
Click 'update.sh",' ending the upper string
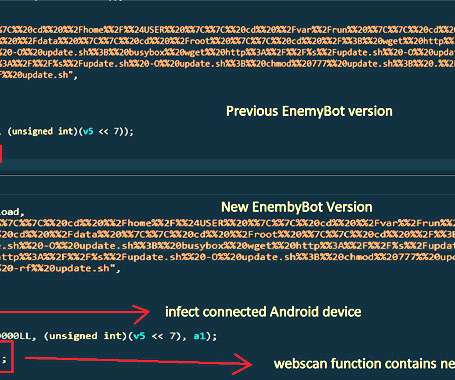point(45,75)
